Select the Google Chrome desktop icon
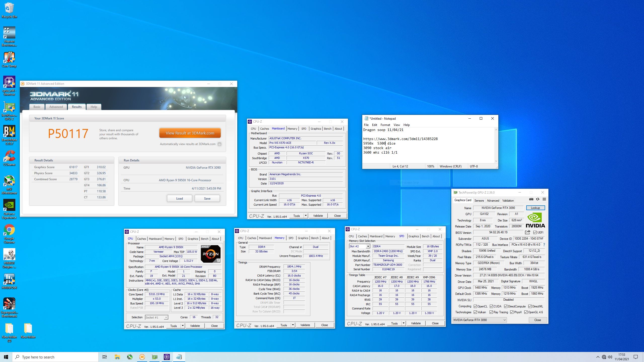Screen dimensions: 644x362 (9, 234)
